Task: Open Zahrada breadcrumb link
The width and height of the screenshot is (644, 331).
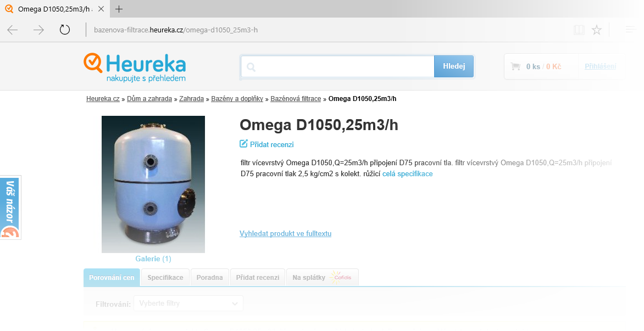Action: 191,99
